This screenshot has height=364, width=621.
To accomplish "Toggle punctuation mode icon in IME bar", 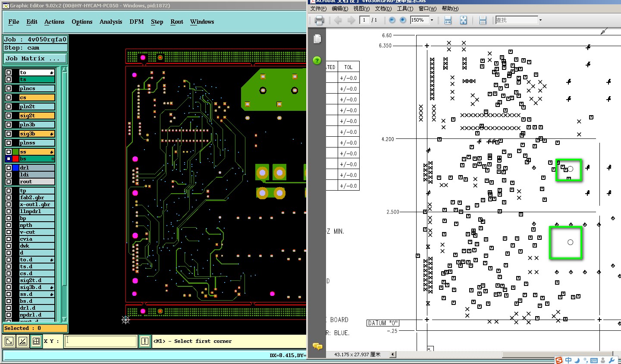I will pos(585,361).
